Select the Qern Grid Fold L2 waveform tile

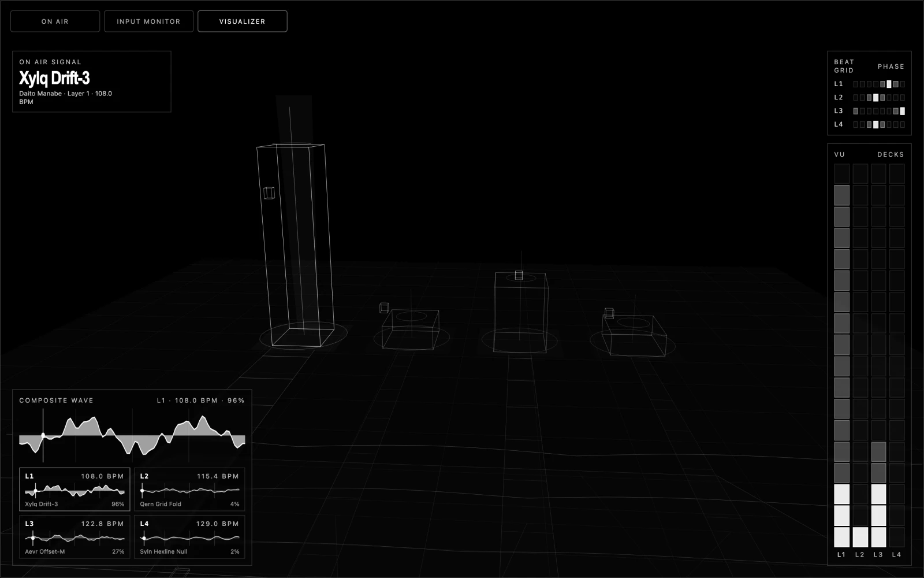pyautogui.click(x=189, y=489)
